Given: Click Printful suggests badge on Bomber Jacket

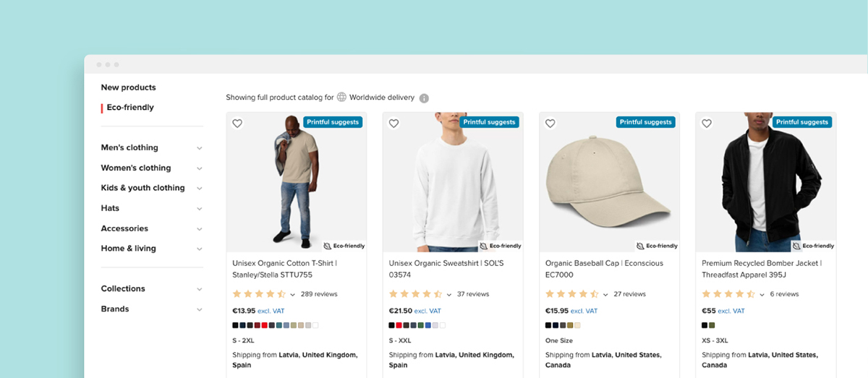Looking at the screenshot, I should [x=802, y=122].
